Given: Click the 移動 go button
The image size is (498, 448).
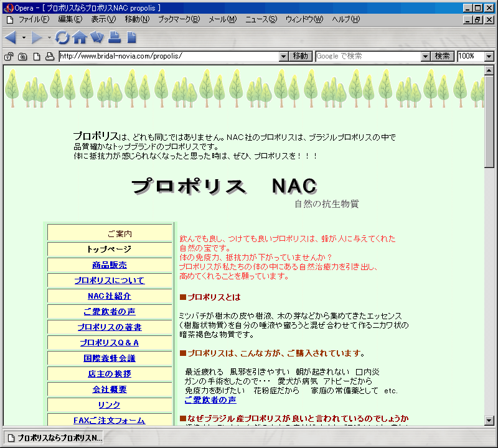Looking at the screenshot, I should pos(301,57).
